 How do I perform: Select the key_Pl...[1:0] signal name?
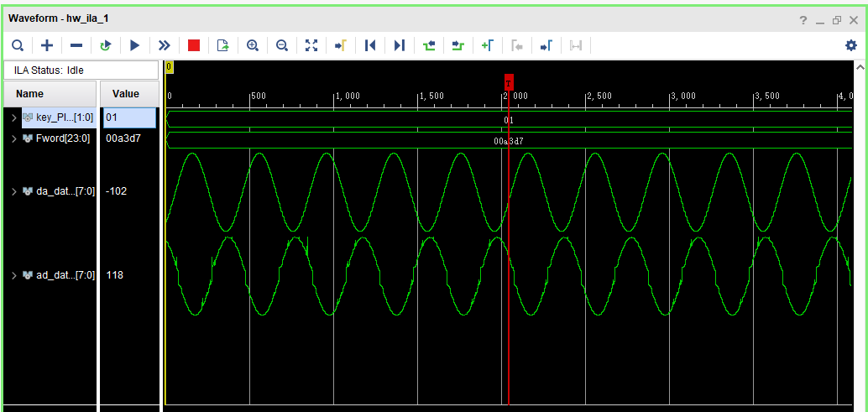click(65, 117)
